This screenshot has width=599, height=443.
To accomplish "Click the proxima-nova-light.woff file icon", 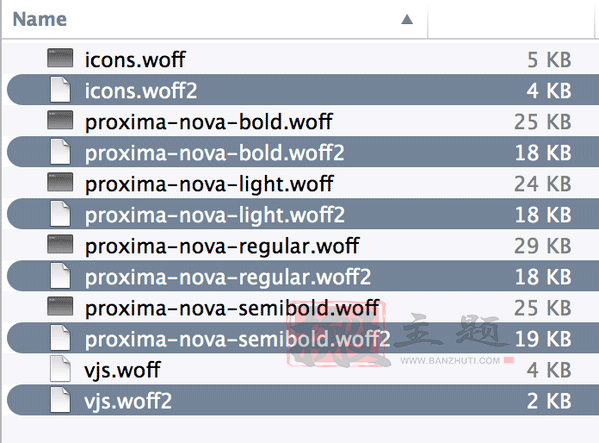I will point(60,182).
